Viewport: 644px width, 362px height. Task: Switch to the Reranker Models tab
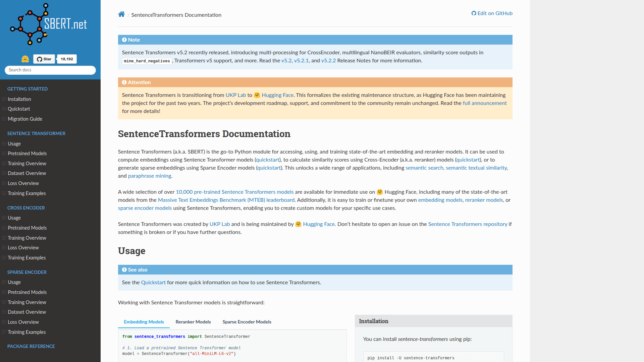tap(193, 322)
